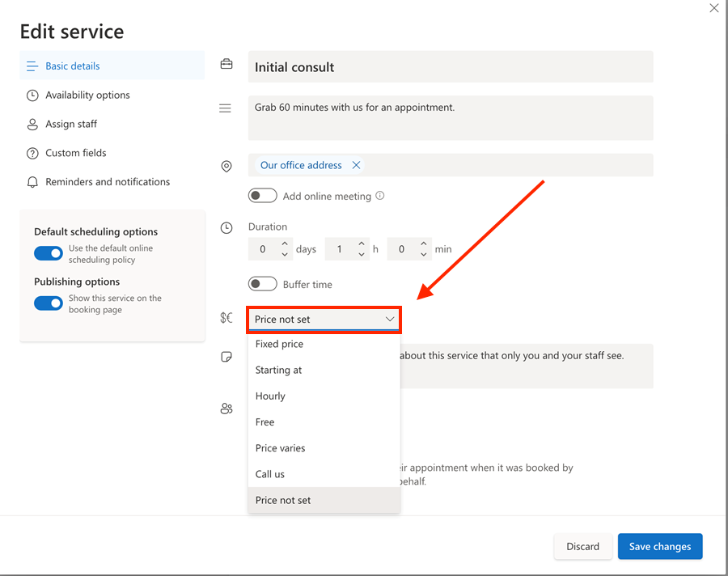This screenshot has height=576, width=728.
Task: Toggle Add online meeting switch
Action: click(x=262, y=196)
